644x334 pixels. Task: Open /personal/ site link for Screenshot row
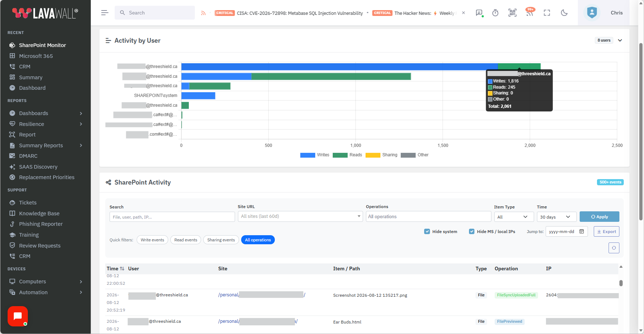coord(262,295)
